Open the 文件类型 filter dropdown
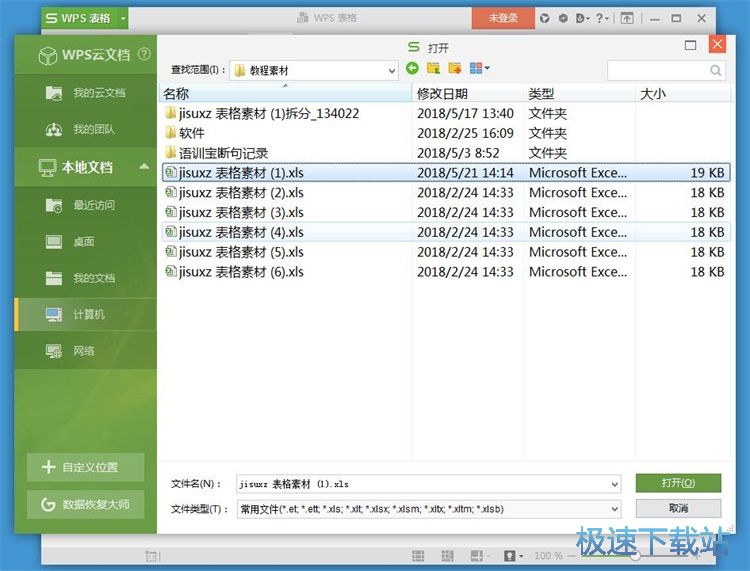 pyautogui.click(x=614, y=509)
